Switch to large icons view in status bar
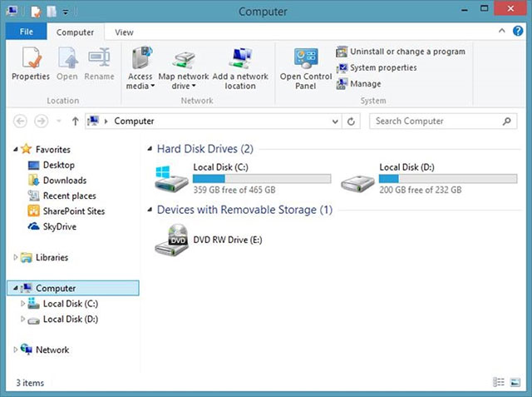 (515, 382)
